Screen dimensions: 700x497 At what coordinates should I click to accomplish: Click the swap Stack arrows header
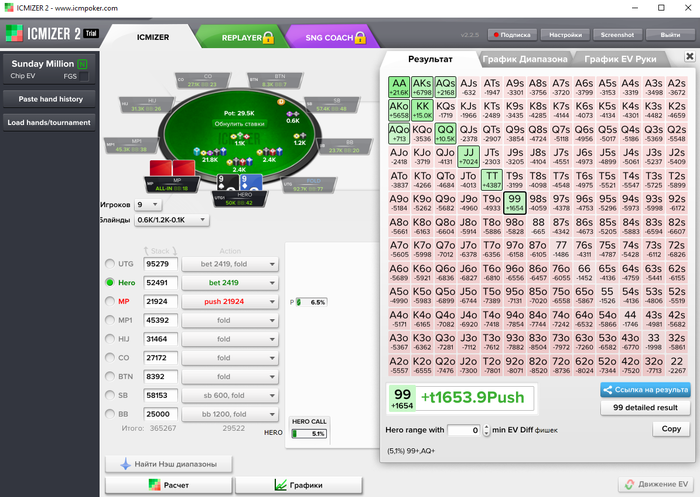160,251
